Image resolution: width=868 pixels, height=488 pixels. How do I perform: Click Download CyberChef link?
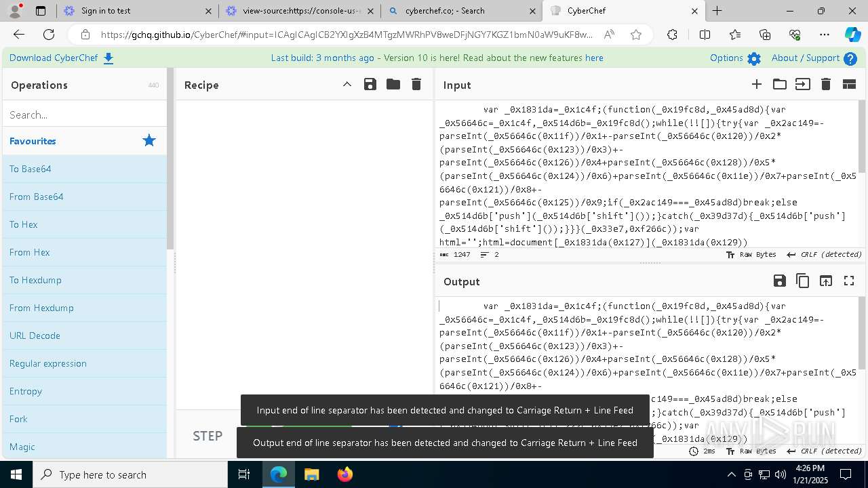click(x=62, y=58)
